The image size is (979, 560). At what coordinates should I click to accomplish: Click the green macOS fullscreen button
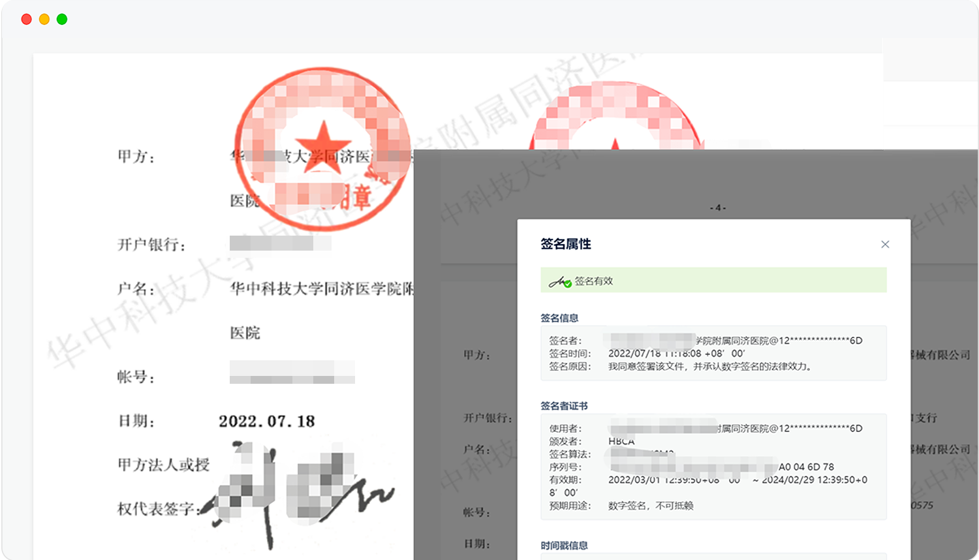62,19
